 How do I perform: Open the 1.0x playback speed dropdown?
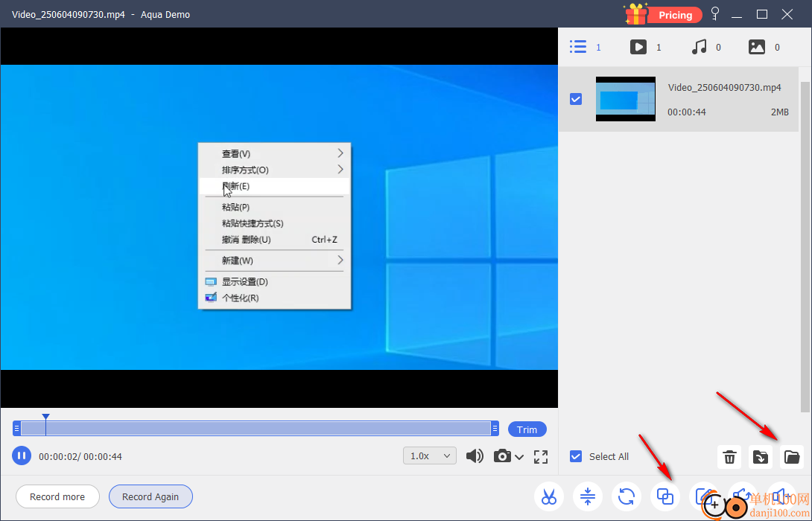(x=430, y=456)
